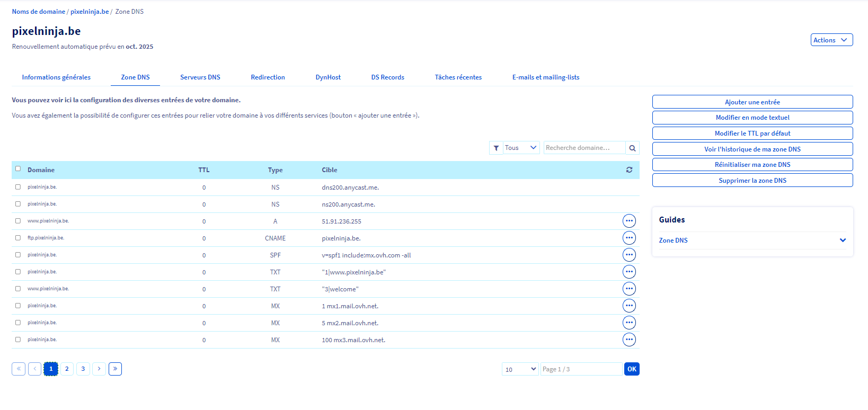The height and width of the screenshot is (410, 868).
Task: Open options for mx1.mail.ovh.net record
Action: click(x=629, y=306)
